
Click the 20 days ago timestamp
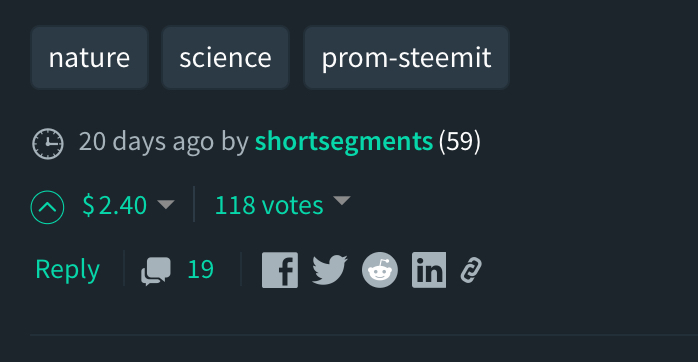click(146, 142)
